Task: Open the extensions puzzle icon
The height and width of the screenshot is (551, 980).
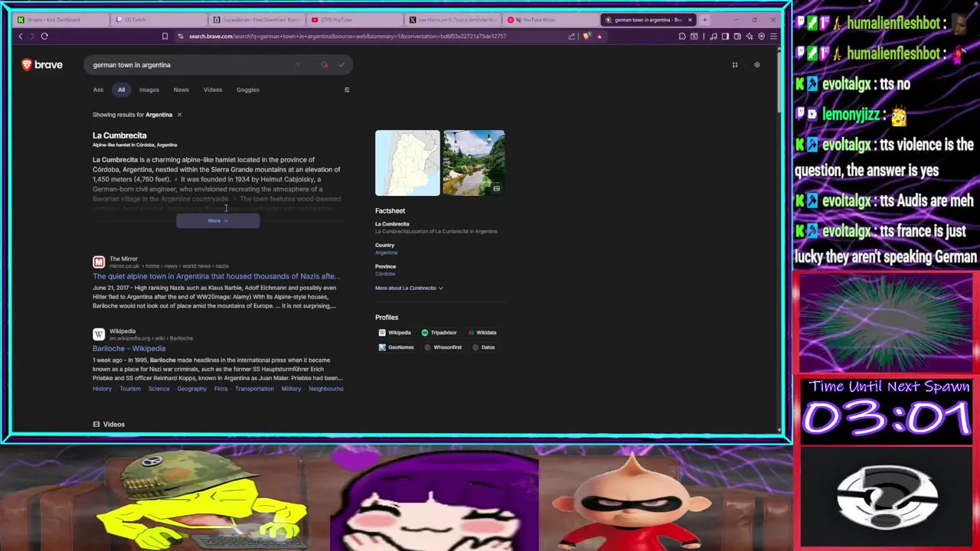Action: click(x=682, y=36)
